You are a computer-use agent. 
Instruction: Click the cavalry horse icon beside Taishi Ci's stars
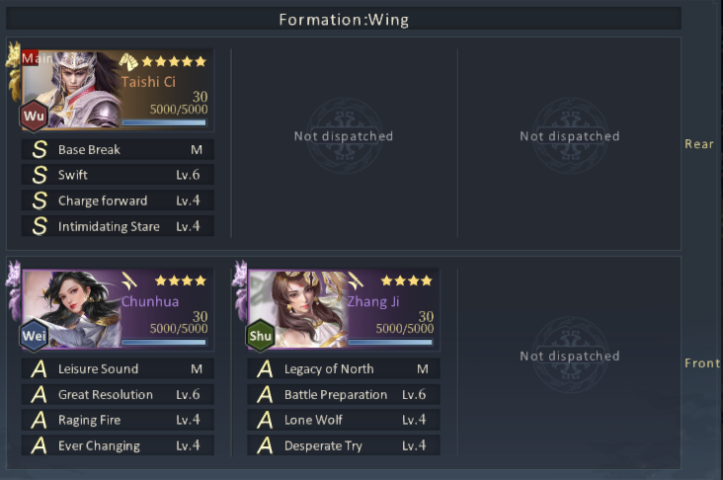129,61
